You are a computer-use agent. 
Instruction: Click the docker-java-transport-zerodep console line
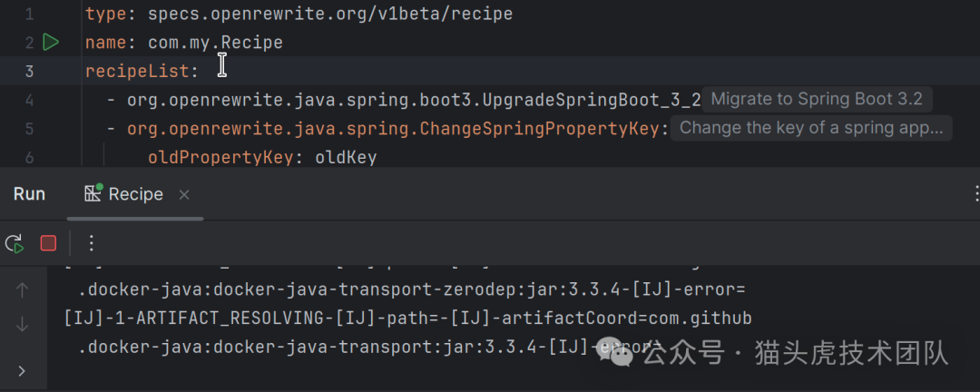point(411,290)
